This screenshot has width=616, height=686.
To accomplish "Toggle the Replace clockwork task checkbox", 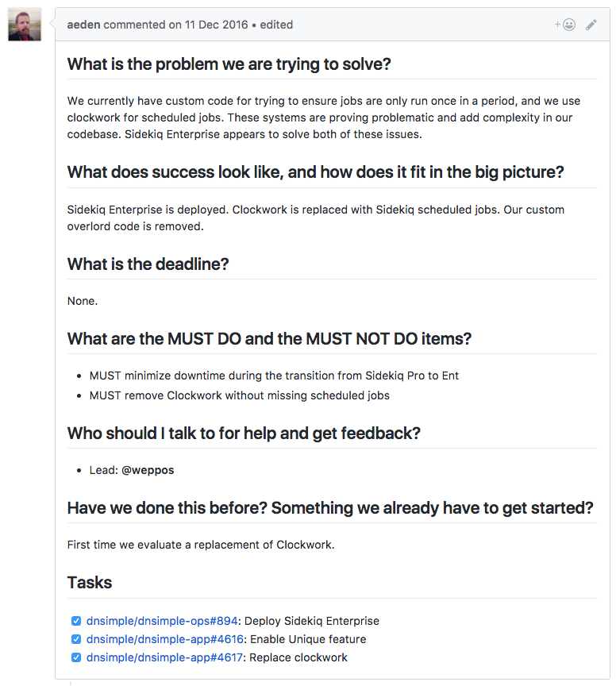I will tap(76, 657).
